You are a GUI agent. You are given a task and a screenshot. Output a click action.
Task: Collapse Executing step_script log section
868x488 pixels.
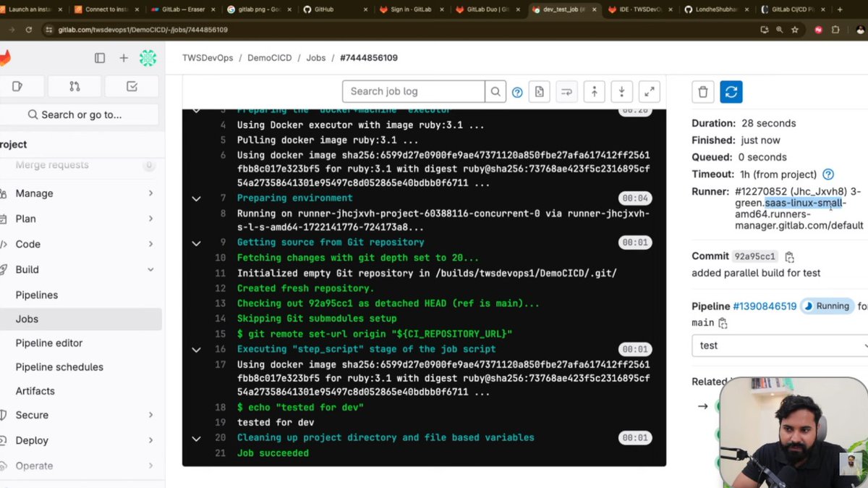(x=196, y=350)
